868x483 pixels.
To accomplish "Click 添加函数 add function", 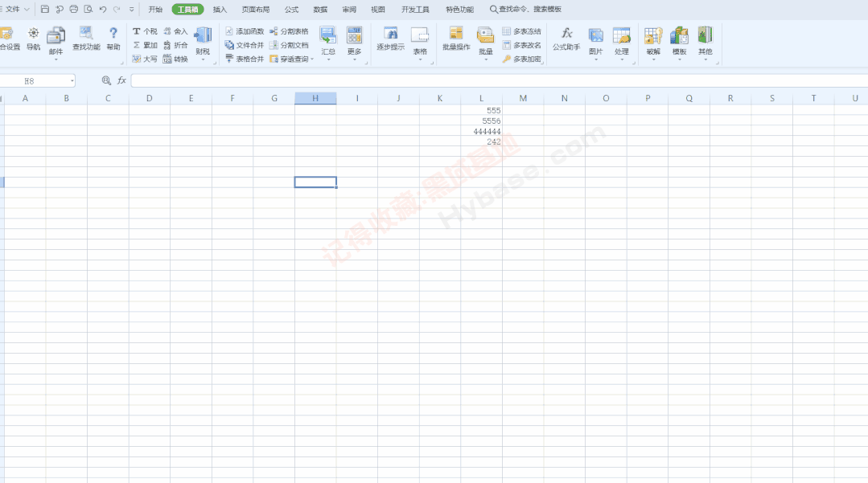I will point(244,31).
